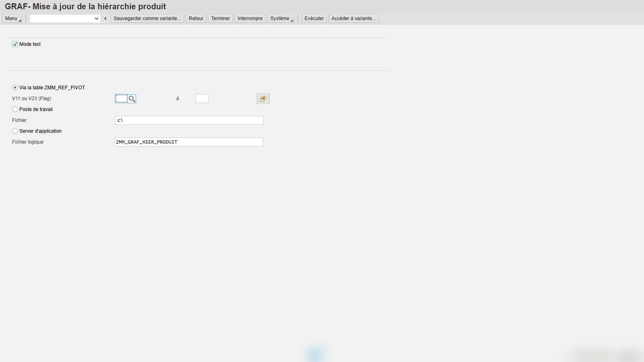Open search help for V11 ou V23 field
This screenshot has height=362, width=644.
(x=132, y=99)
